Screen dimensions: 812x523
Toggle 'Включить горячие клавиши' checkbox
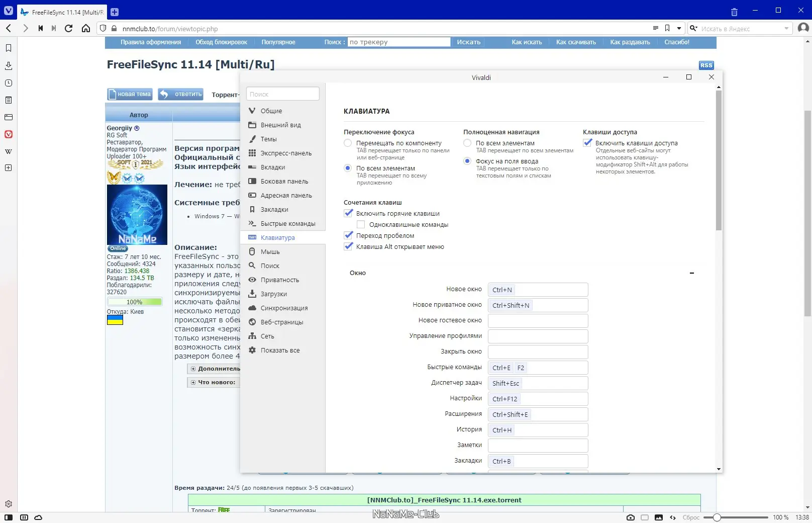[x=348, y=213]
